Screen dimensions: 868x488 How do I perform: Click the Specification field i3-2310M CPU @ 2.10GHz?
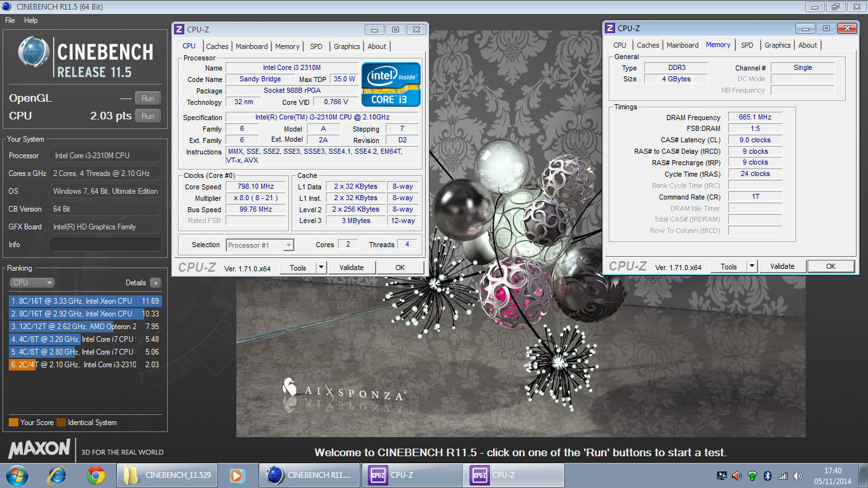point(322,118)
